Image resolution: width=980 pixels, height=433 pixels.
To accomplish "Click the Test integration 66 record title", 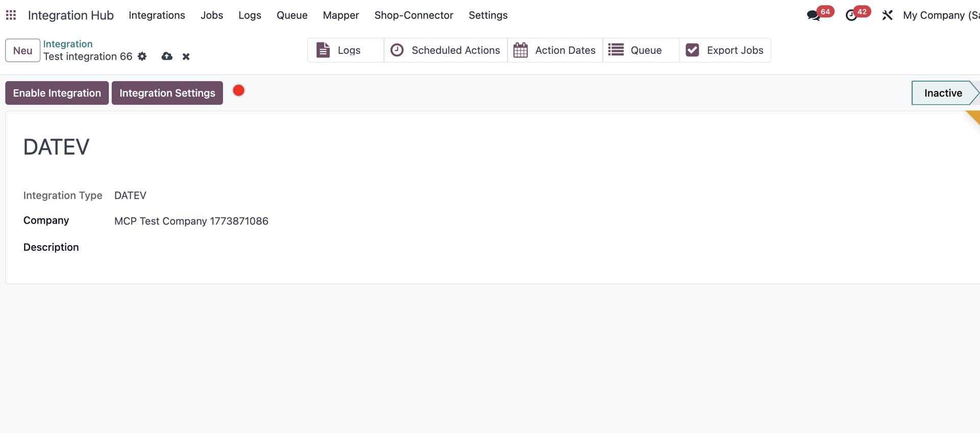I will pyautogui.click(x=88, y=57).
